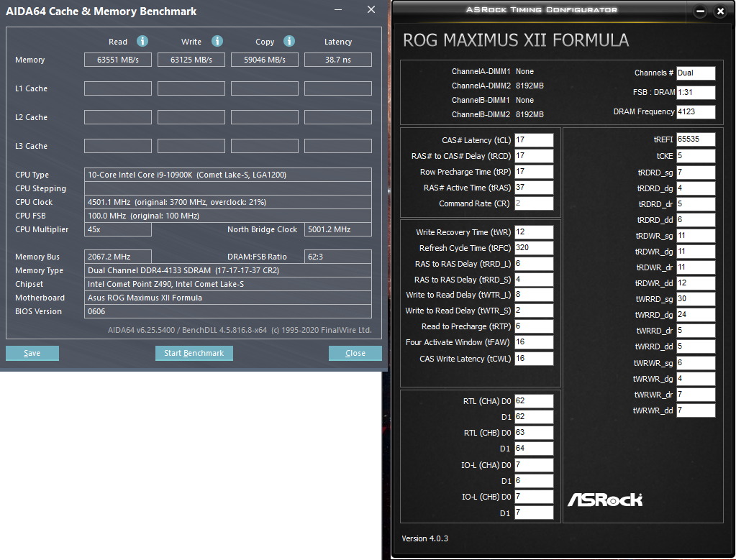Select the Refresh Cycle Time (tRFC) field
The image size is (736, 560).
pos(532,248)
